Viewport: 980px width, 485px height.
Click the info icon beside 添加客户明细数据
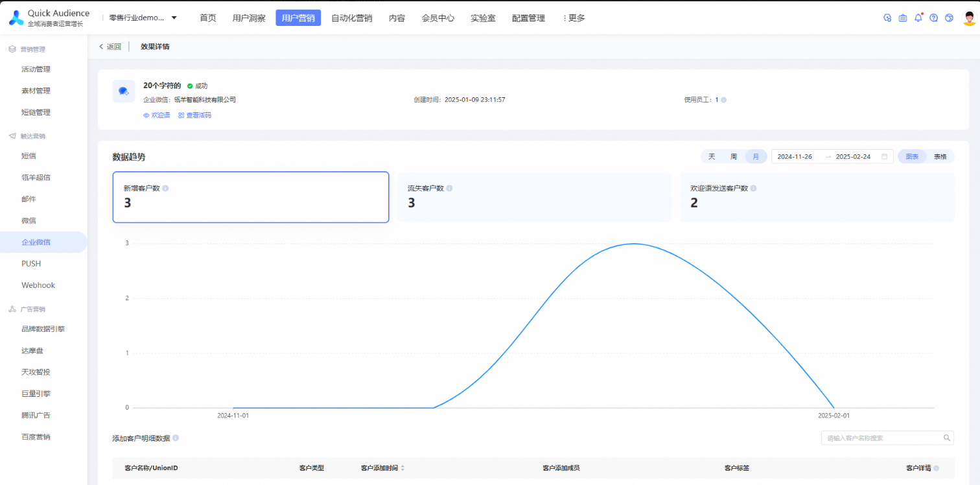click(x=176, y=438)
